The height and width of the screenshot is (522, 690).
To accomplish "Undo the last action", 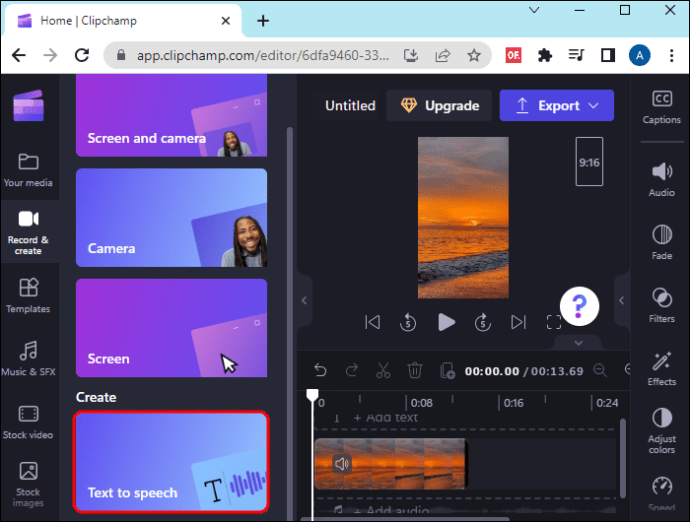I will pos(320,371).
